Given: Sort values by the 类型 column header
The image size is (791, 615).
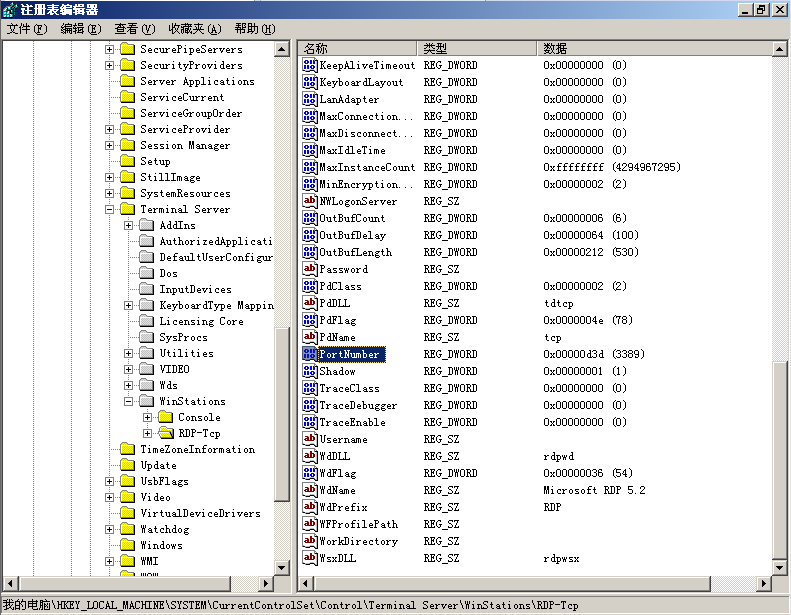Looking at the screenshot, I should coord(477,48).
